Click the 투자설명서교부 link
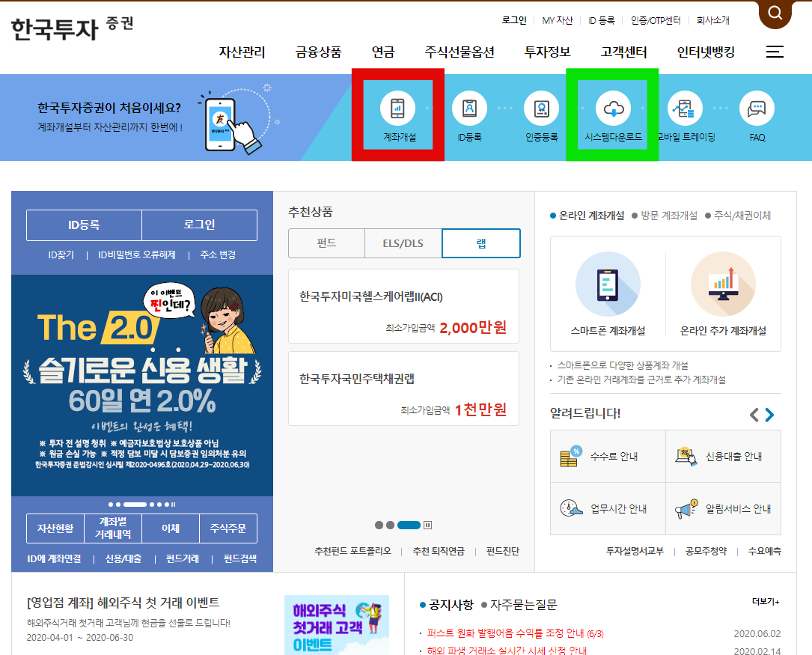Viewport: 812px width, 655px height. (635, 551)
